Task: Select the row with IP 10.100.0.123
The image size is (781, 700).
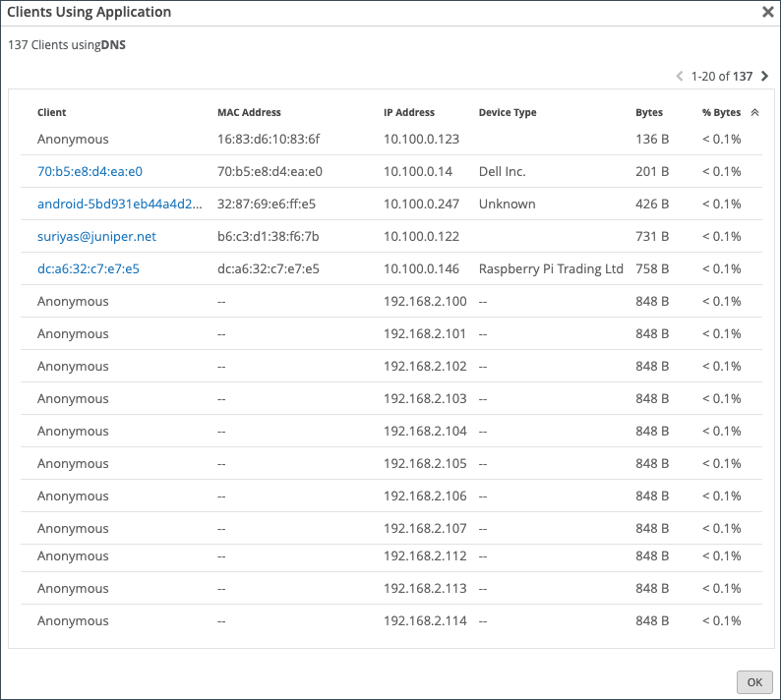Action: (421, 139)
